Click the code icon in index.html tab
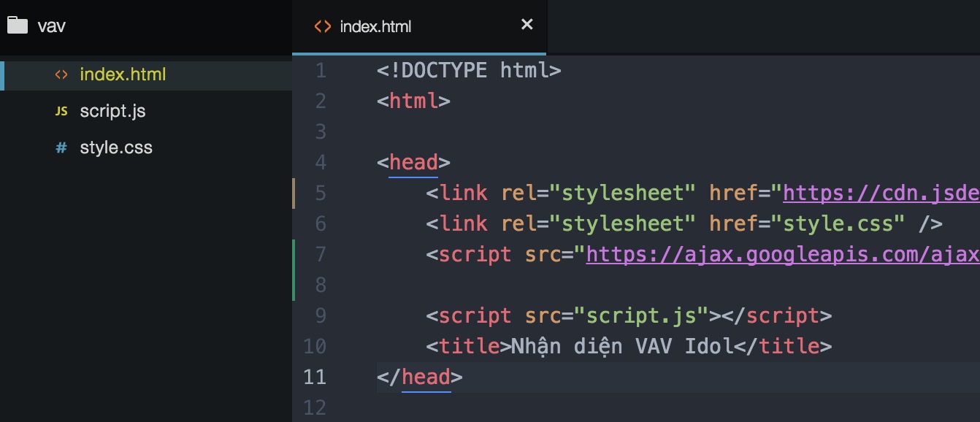The image size is (980, 422). point(322,26)
